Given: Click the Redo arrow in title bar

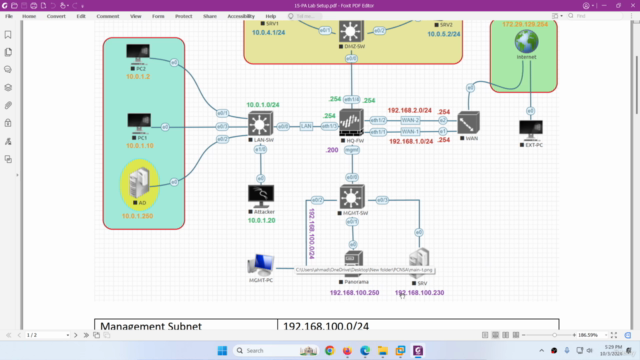Looking at the screenshot, I should (75, 6).
